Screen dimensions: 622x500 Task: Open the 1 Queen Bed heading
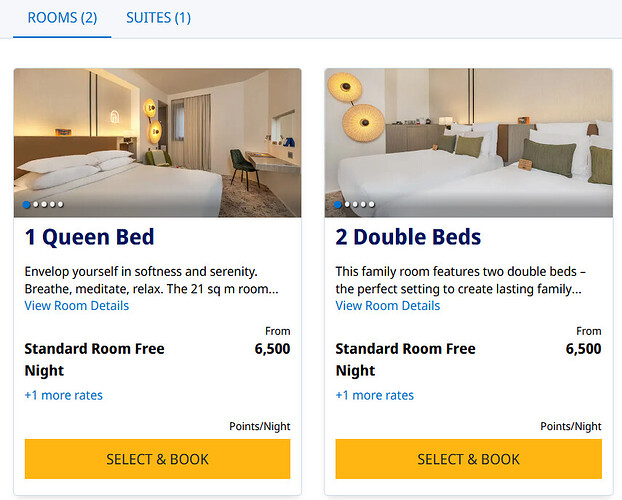pyautogui.click(x=89, y=237)
